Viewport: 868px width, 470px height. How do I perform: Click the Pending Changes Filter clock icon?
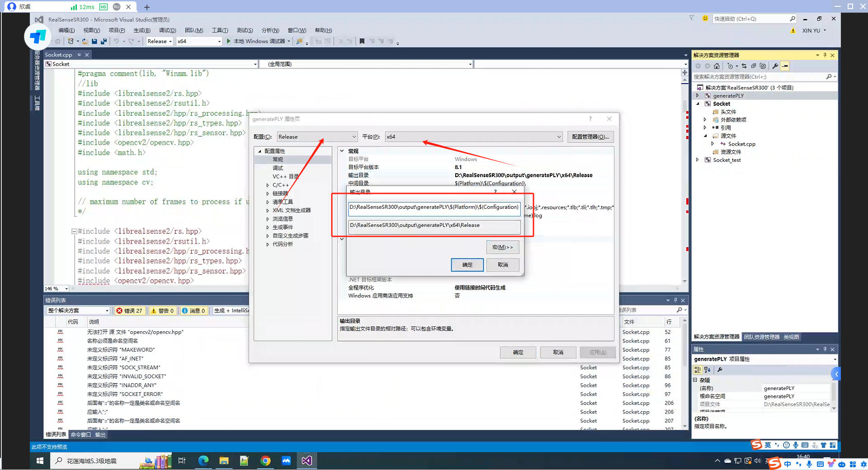730,66
